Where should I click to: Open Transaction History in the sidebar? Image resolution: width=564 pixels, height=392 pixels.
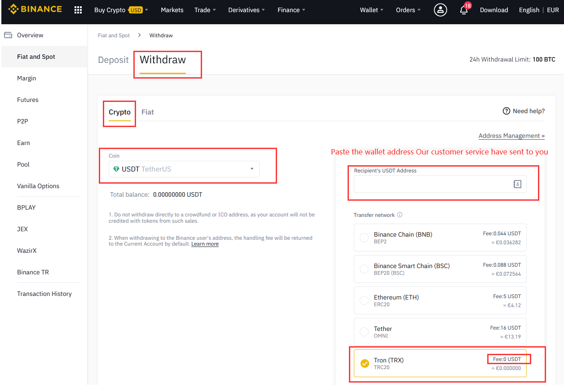point(44,294)
